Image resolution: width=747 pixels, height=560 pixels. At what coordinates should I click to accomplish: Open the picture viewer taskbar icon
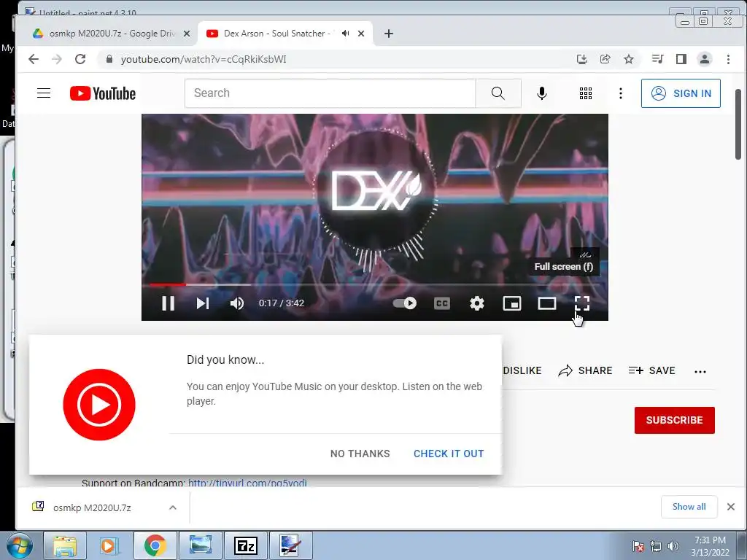200,545
